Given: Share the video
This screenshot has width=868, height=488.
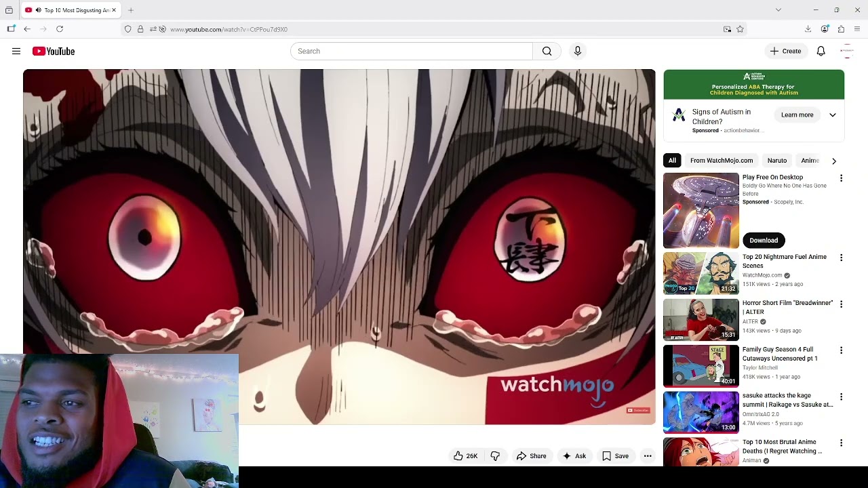Looking at the screenshot, I should click(531, 456).
